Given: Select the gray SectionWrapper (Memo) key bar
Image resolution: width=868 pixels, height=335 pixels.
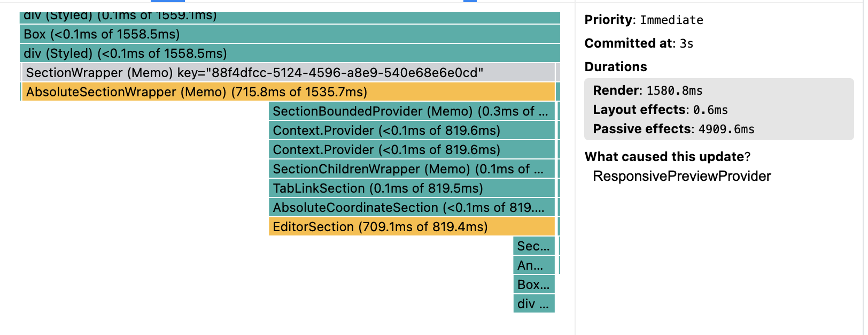Looking at the screenshot, I should (289, 73).
